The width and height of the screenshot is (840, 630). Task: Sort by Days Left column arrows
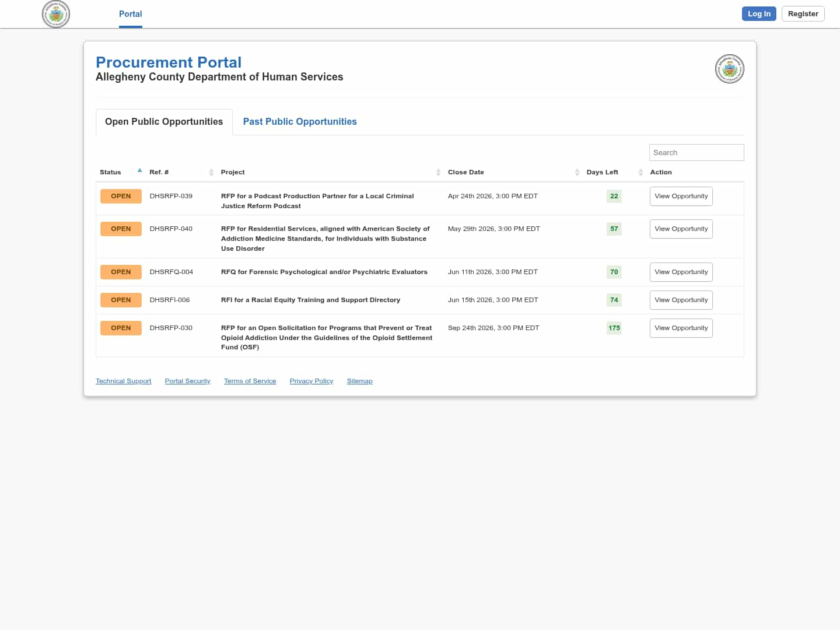click(640, 172)
